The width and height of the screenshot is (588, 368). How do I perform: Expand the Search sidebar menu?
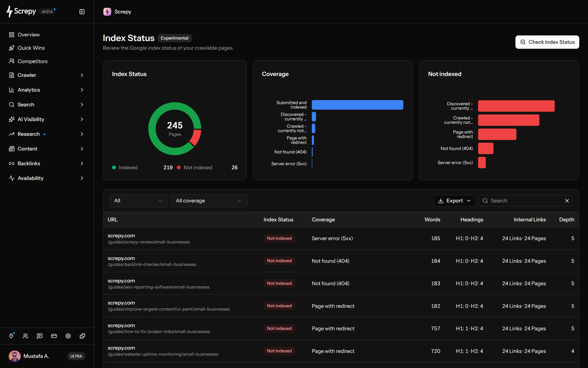[x=47, y=105]
